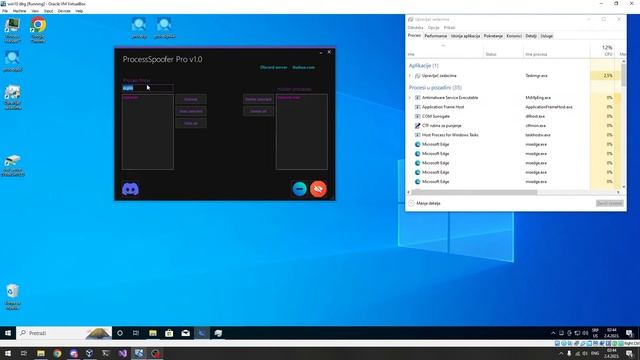Click inside the hidden processes list box
This screenshot has width=640, height=360.
(x=301, y=132)
